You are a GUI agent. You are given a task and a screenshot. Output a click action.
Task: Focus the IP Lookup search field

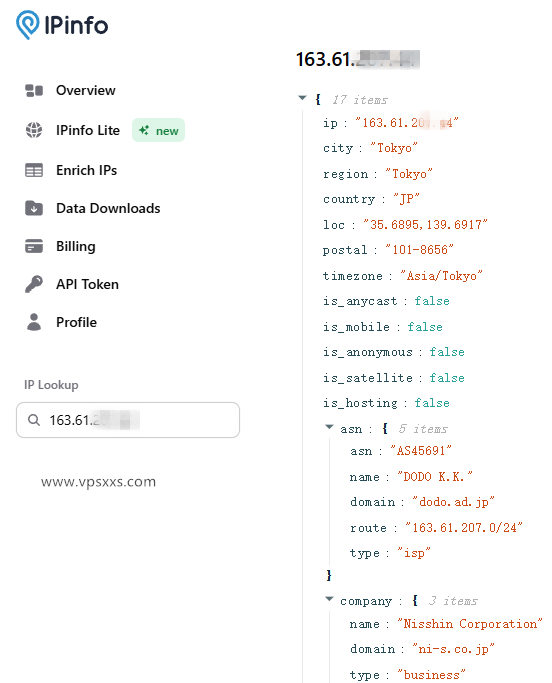(x=128, y=420)
